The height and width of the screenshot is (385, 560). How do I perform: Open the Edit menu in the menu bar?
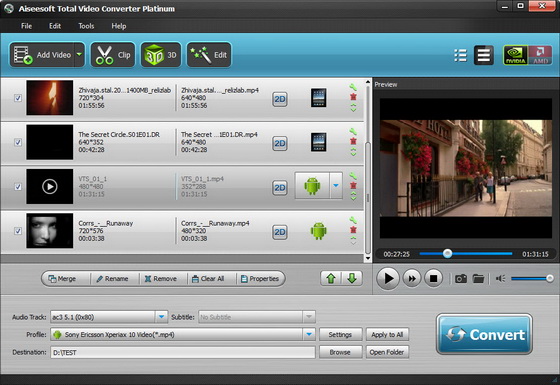55,26
